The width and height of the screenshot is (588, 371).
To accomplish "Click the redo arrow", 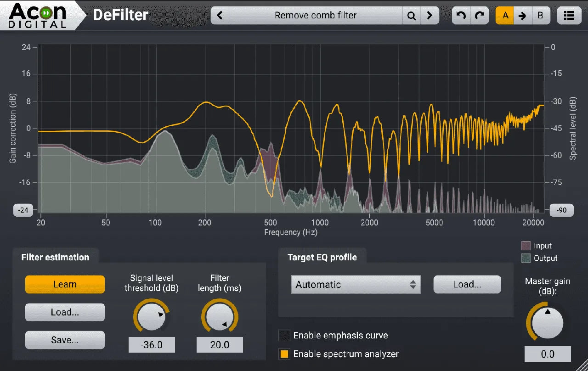I will pos(480,15).
